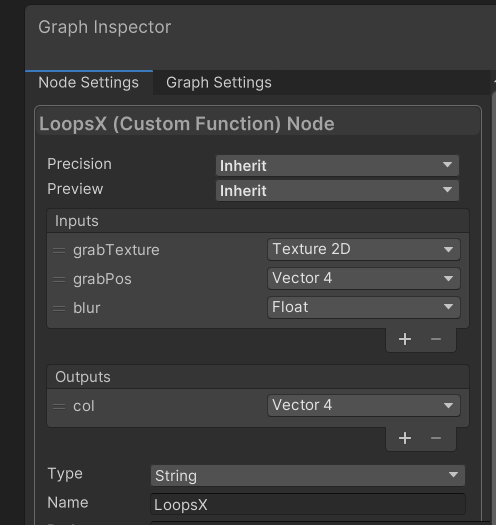Open the Precision dropdown
Screen dimensions: 496x525
tap(337, 165)
